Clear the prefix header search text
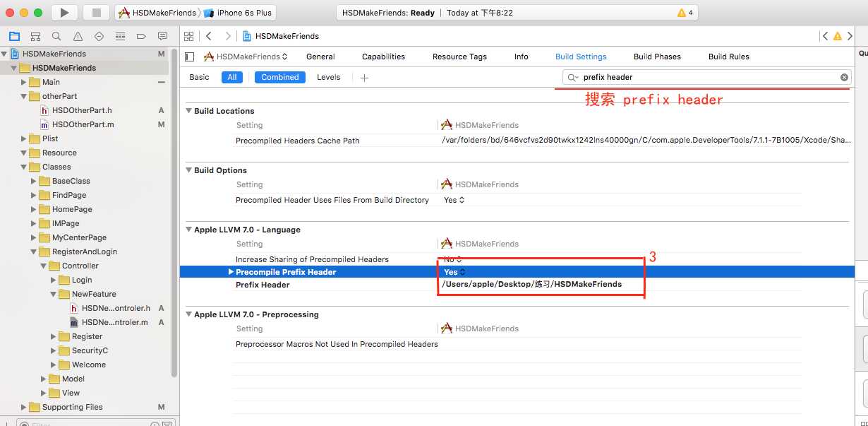868x426 pixels. (844, 77)
